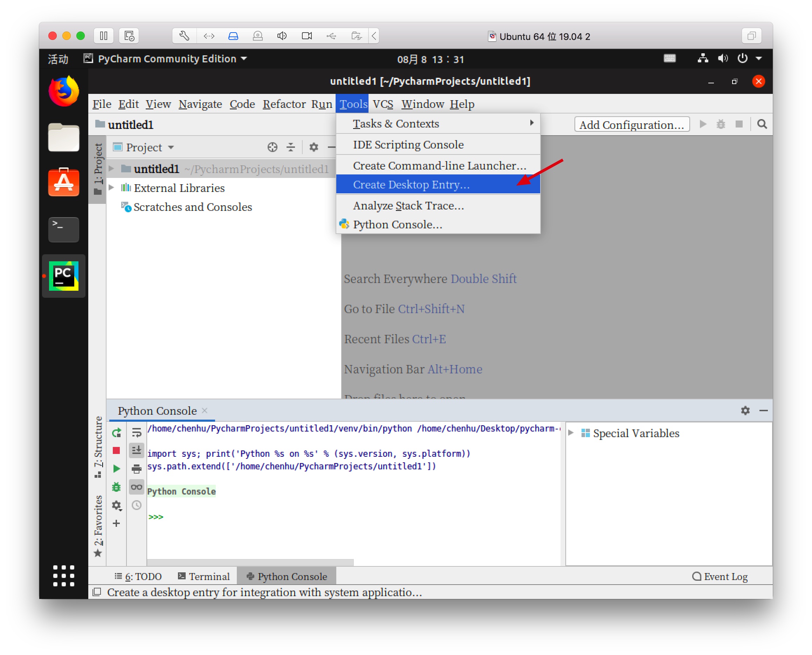Image resolution: width=812 pixels, height=655 pixels.
Task: Open the Project panel gear options
Action: (314, 147)
